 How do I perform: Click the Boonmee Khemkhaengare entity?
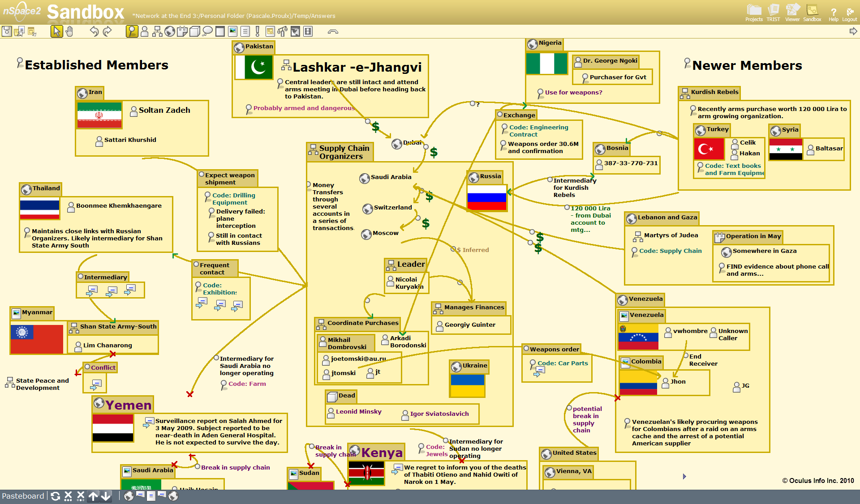pos(115,206)
